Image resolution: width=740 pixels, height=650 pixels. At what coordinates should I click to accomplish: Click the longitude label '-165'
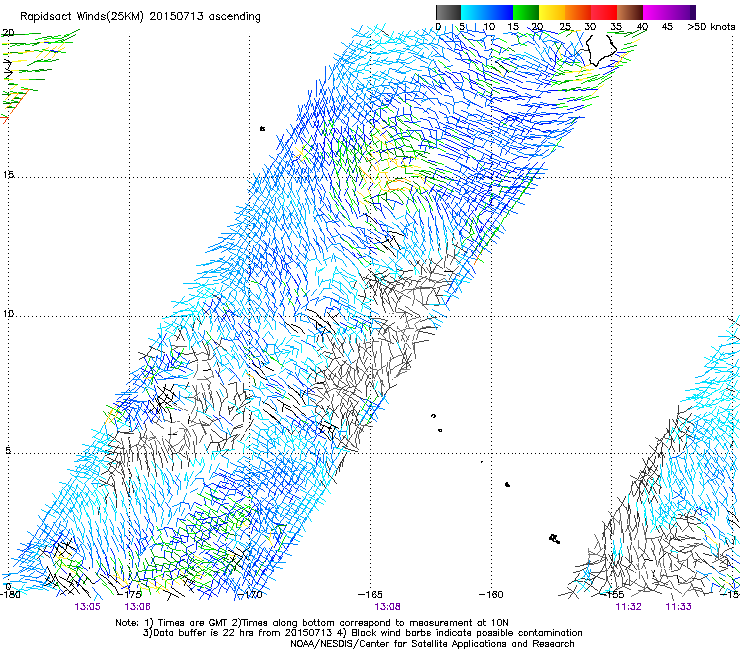370,594
